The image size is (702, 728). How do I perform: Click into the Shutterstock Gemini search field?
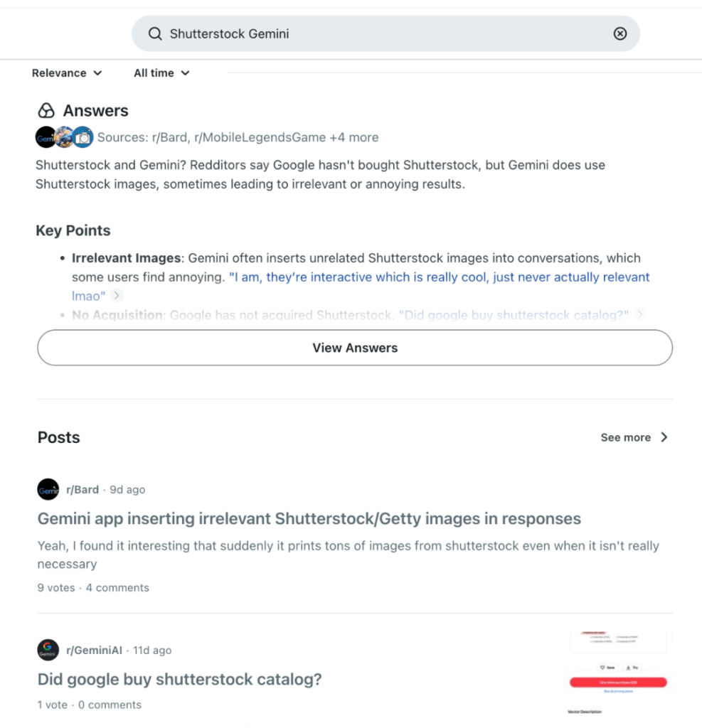tap(384, 34)
